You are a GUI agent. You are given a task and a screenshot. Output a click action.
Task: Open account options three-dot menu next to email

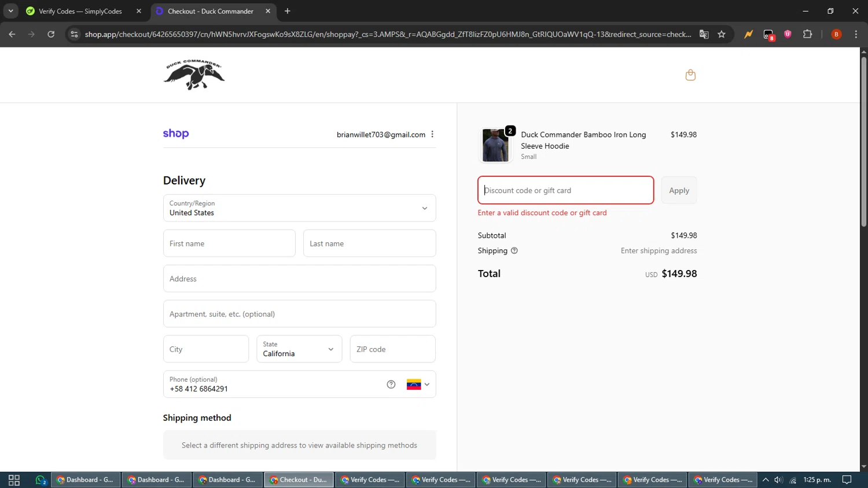click(x=432, y=134)
